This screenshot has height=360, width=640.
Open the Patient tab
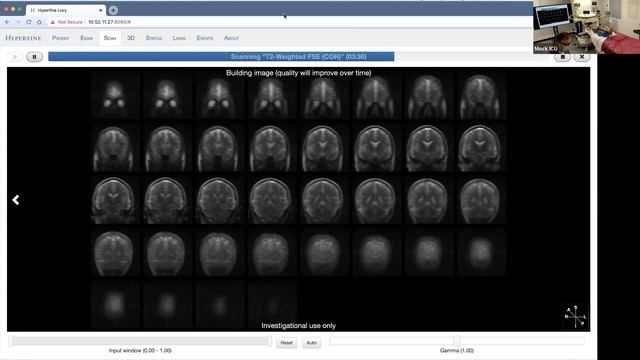[x=60, y=38]
